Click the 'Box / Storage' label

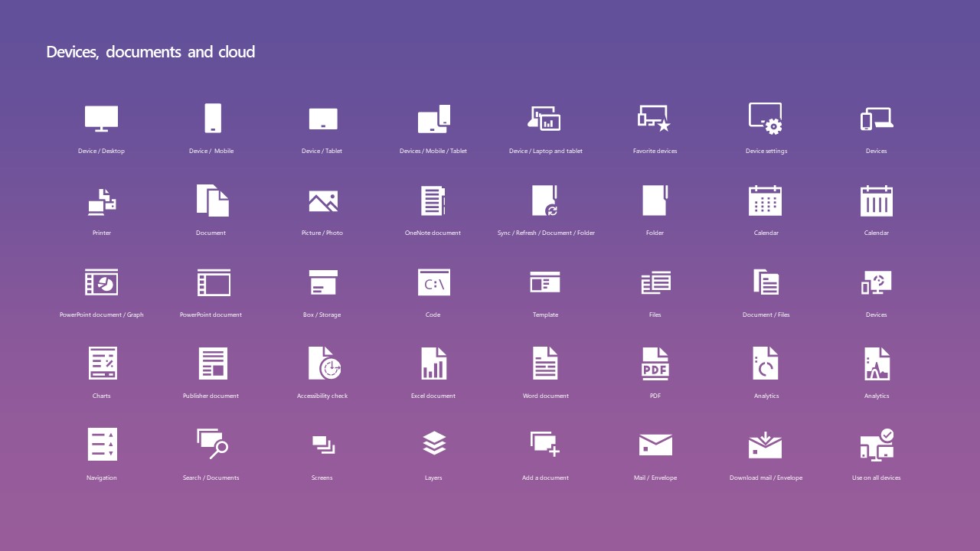tap(322, 315)
